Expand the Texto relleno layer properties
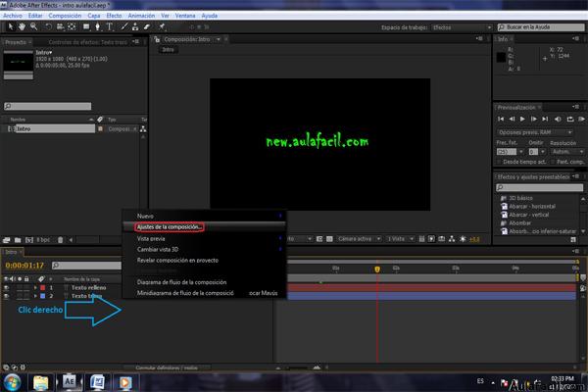Image resolution: width=588 pixels, height=392 pixels. coord(35,288)
